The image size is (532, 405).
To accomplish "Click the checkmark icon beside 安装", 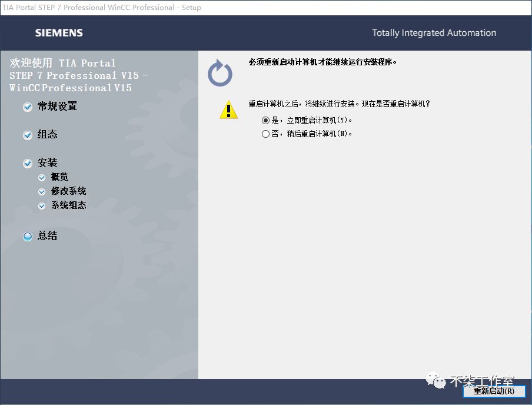I will coord(28,163).
